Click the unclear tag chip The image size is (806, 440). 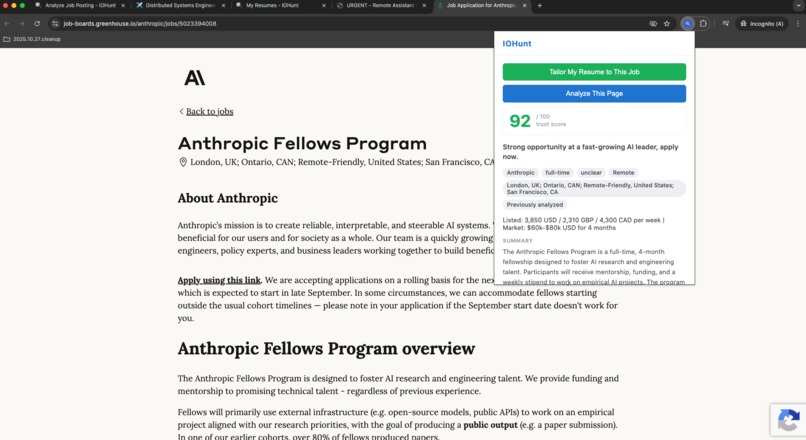(x=591, y=173)
